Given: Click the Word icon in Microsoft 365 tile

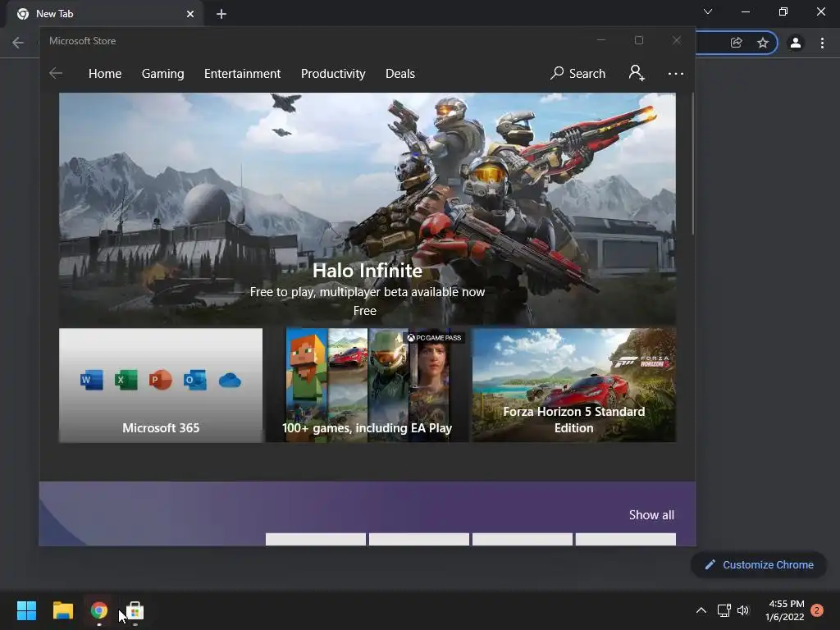Looking at the screenshot, I should click(92, 380).
